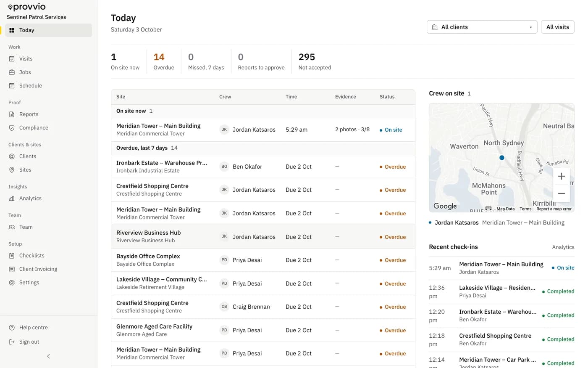Zoom in on the map

(x=562, y=176)
